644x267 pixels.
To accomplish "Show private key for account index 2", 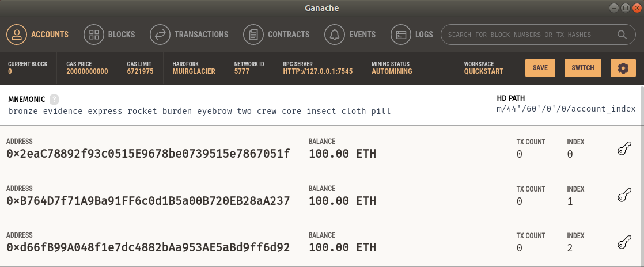I will point(624,242).
